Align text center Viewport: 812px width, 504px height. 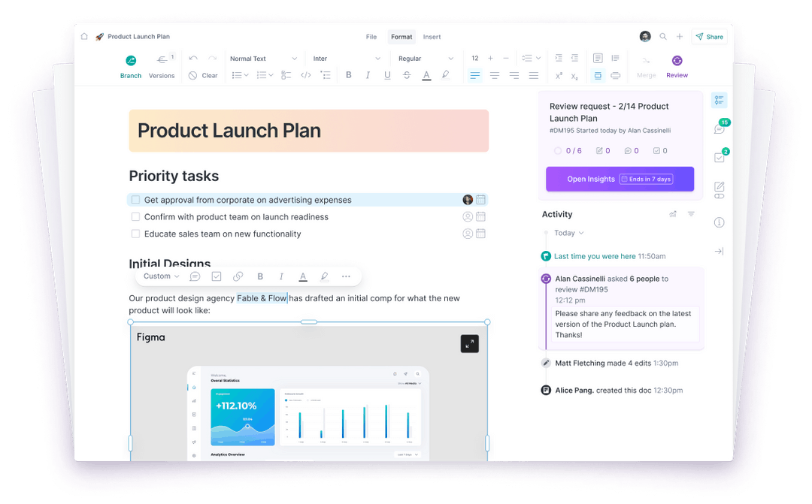[495, 76]
